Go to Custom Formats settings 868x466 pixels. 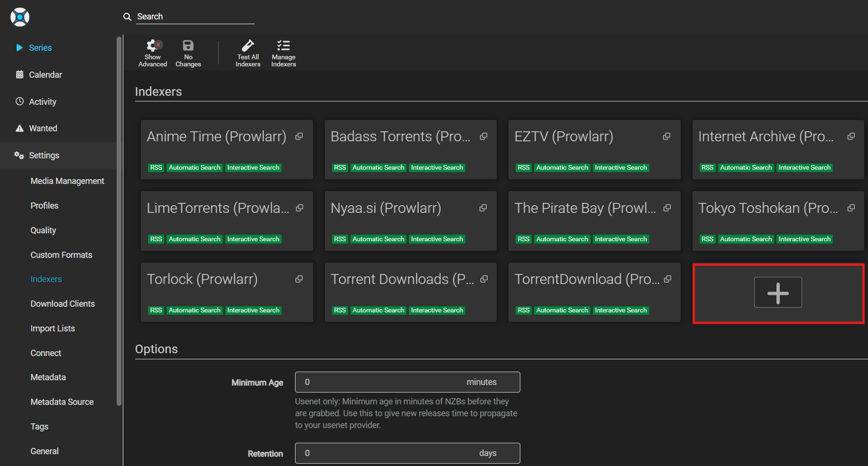click(61, 255)
